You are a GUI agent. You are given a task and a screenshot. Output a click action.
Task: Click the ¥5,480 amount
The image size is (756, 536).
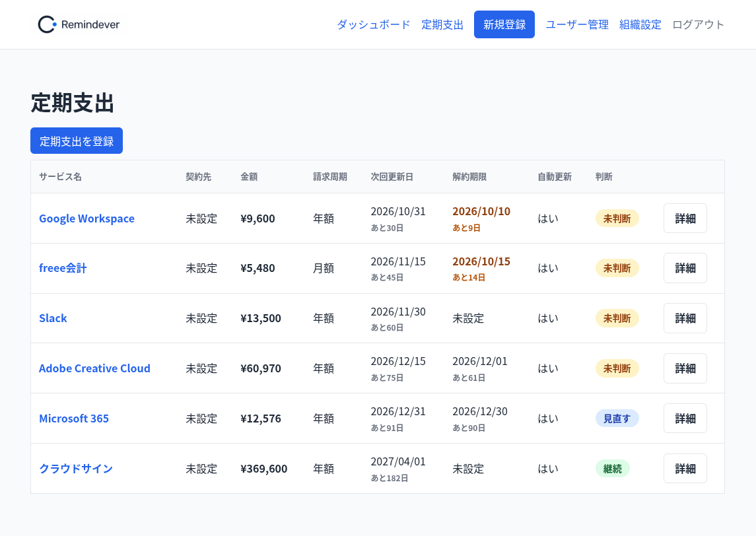tap(258, 268)
